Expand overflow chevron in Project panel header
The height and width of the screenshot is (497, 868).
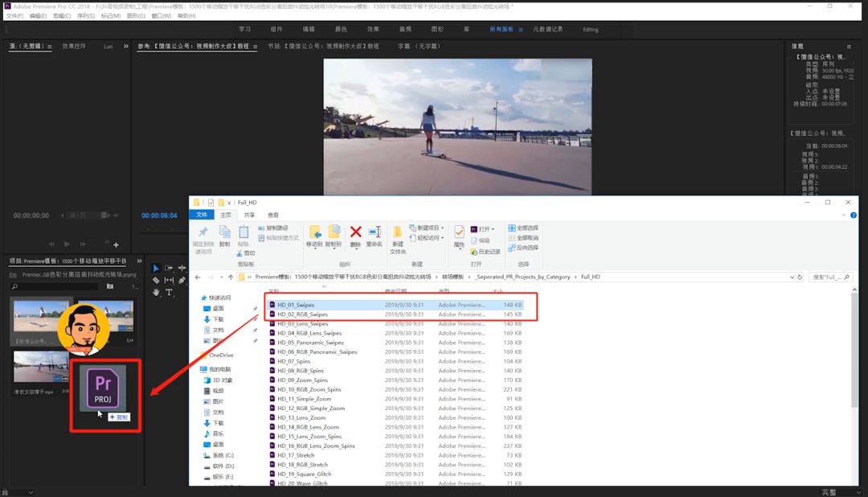point(140,261)
